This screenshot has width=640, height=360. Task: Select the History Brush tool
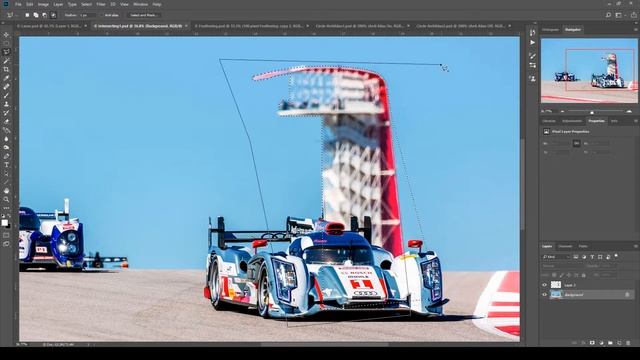tap(6, 113)
